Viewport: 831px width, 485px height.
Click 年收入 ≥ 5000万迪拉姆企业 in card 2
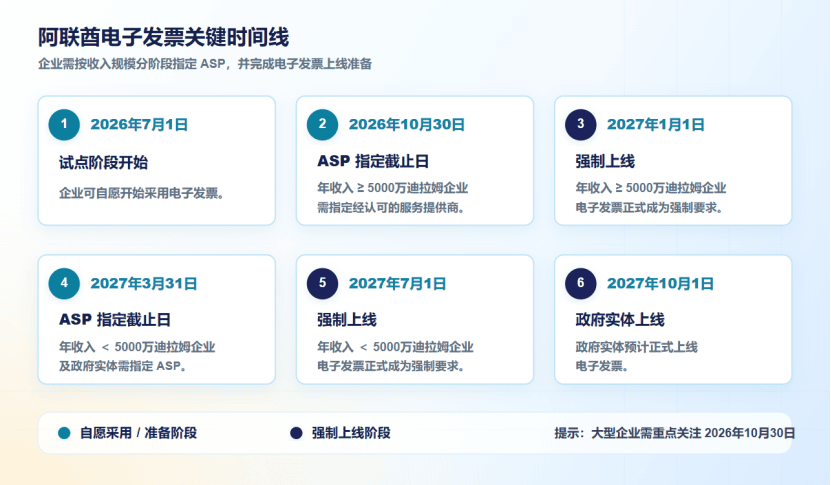pyautogui.click(x=393, y=188)
